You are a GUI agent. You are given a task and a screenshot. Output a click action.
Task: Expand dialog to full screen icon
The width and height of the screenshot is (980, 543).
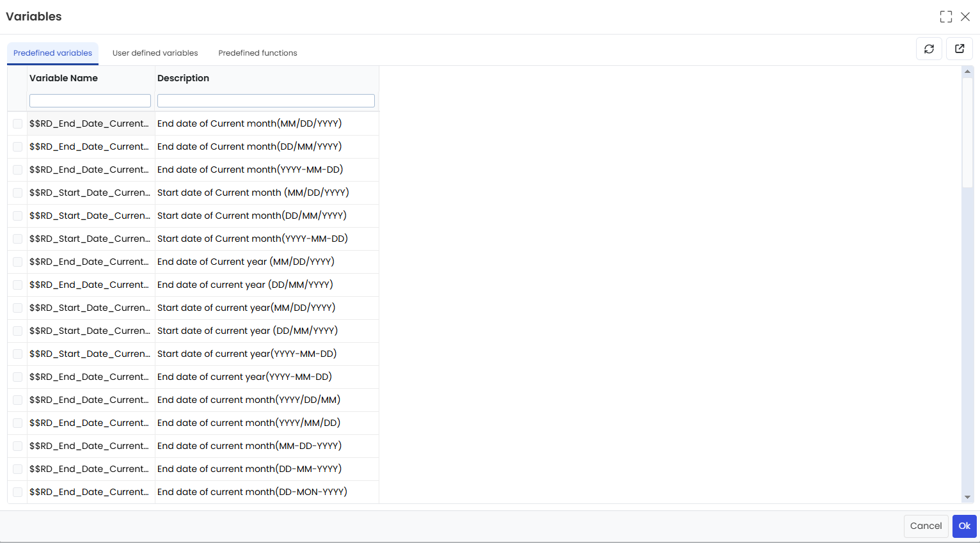click(946, 17)
